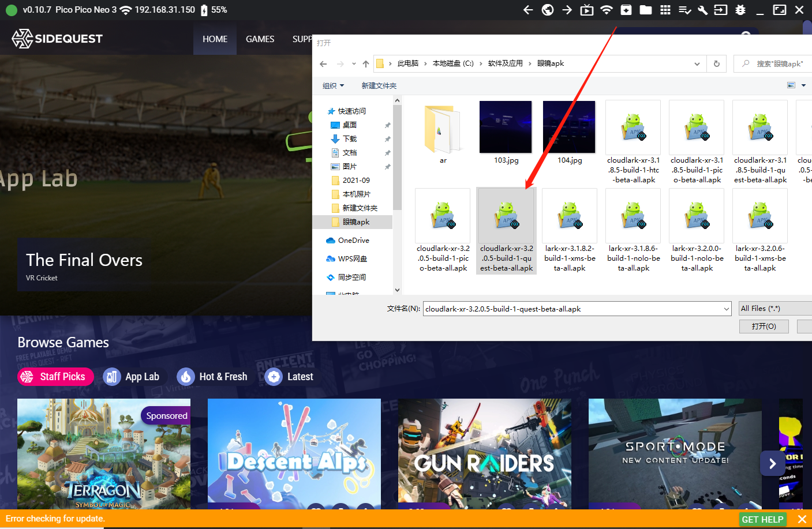
Task: Open the globe web browser icon
Action: tap(548, 10)
